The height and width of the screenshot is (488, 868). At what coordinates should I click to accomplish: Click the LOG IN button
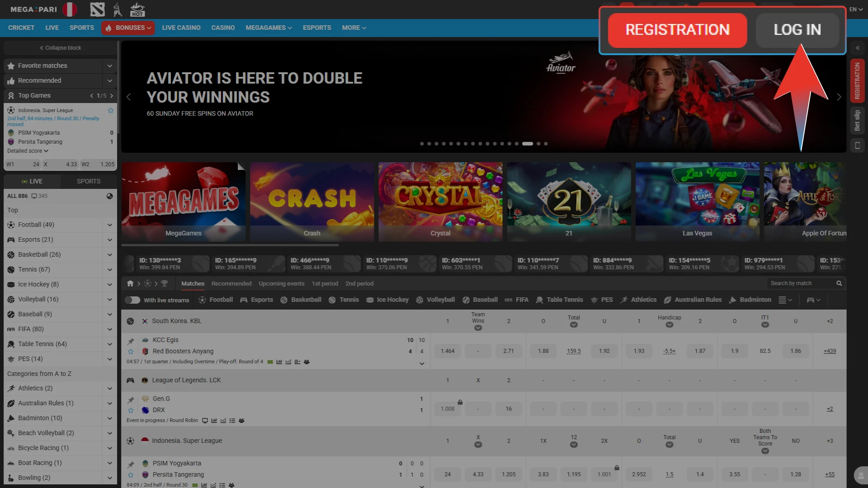tap(797, 30)
